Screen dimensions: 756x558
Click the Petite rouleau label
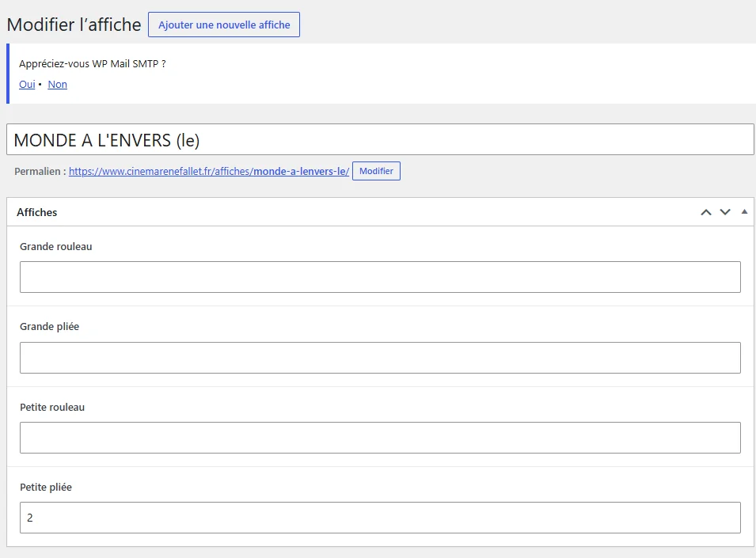point(52,407)
